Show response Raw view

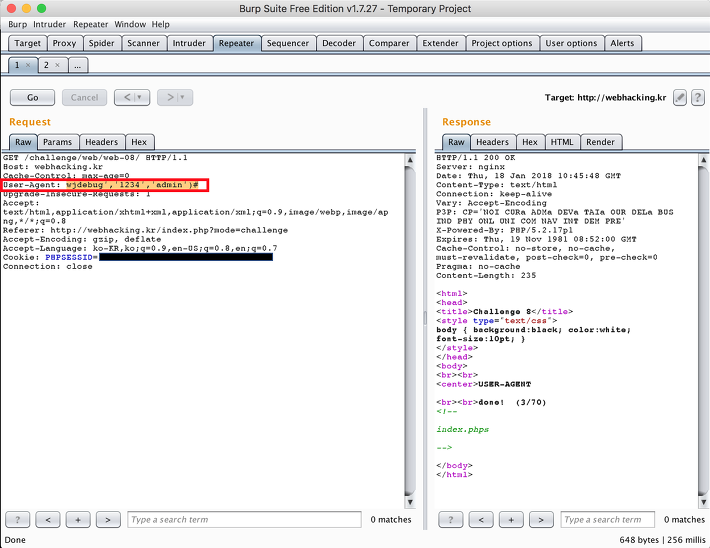(x=456, y=142)
